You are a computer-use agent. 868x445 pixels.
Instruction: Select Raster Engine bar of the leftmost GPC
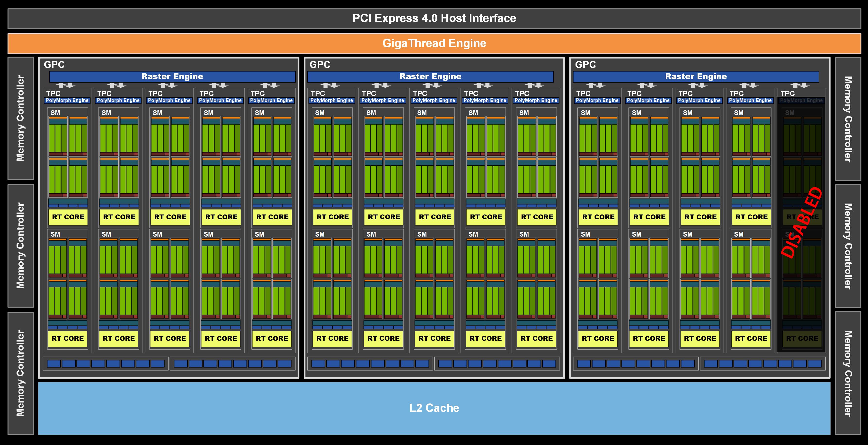point(172,77)
